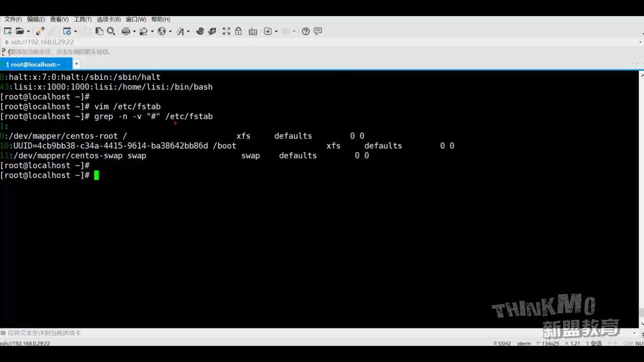The width and height of the screenshot is (644, 362).
Task: Open the 编辑(E) menu
Action: pyautogui.click(x=36, y=19)
